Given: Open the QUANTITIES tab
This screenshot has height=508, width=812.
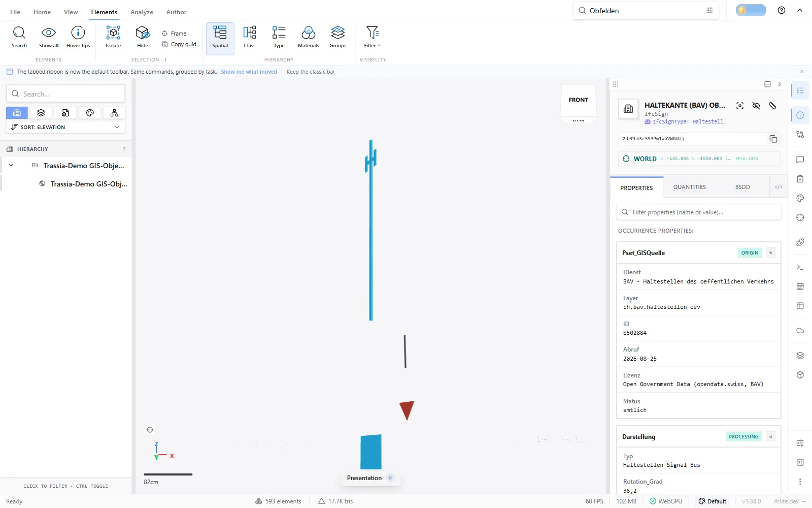Looking at the screenshot, I should pos(689,187).
